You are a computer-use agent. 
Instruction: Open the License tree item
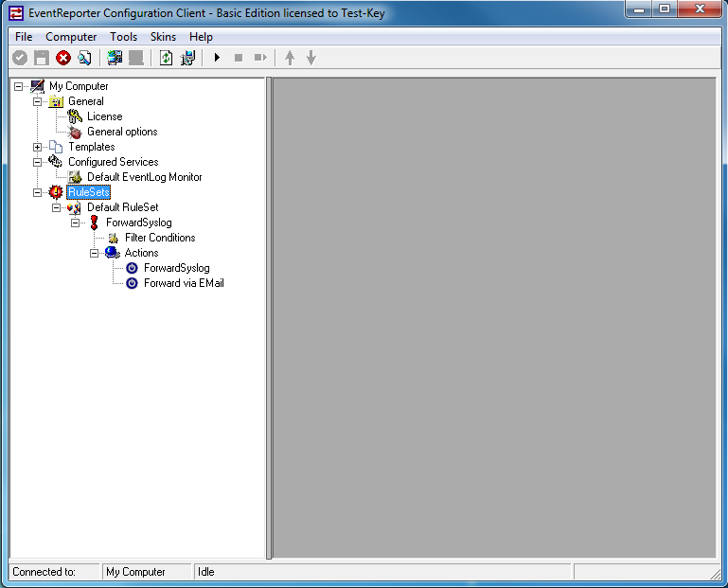pyautogui.click(x=105, y=116)
